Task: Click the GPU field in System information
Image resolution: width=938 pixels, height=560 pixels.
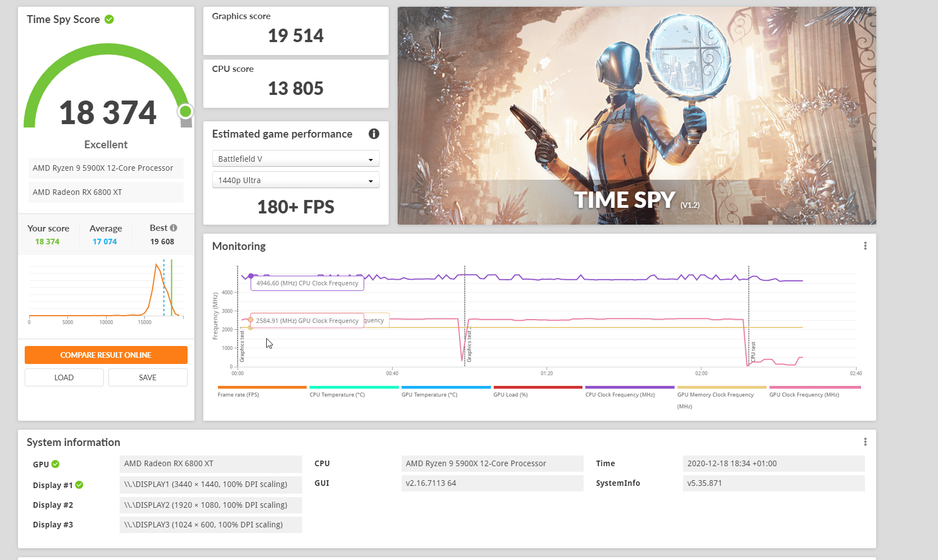Action: [x=211, y=464]
